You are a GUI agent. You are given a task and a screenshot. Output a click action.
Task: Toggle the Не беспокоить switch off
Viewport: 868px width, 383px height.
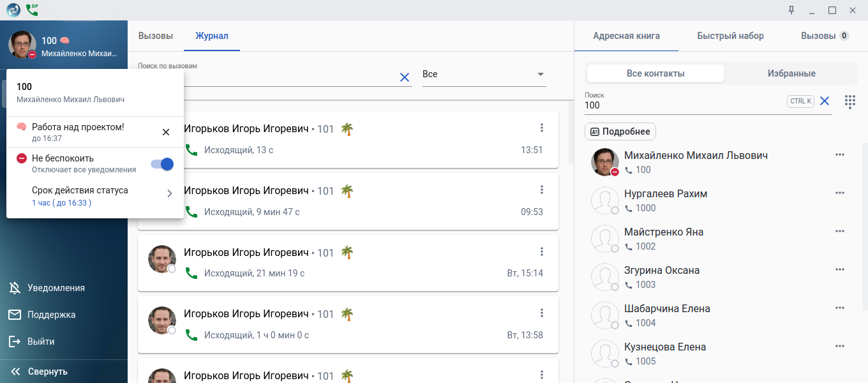point(162,164)
